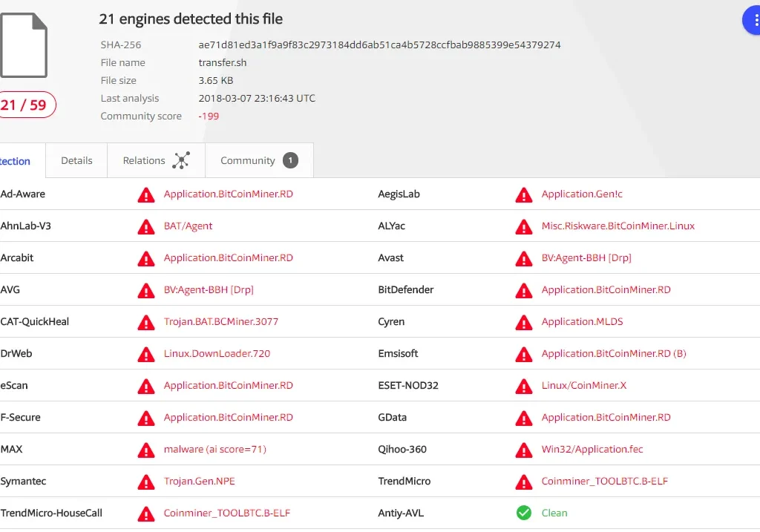Click the community score value -199
This screenshot has width=760, height=532.
209,116
